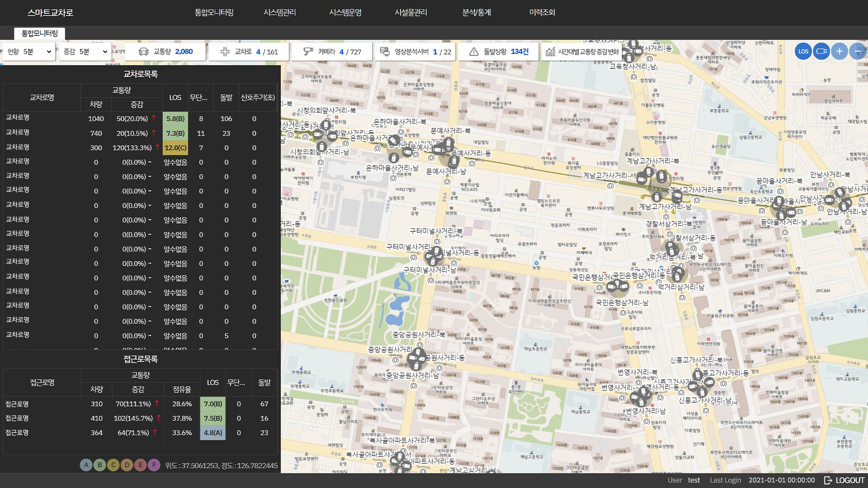Click the 28.6% occupancy cell

pos(182,404)
